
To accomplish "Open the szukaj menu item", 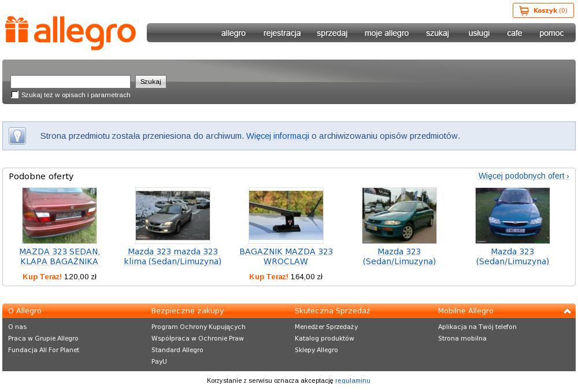I will [438, 33].
